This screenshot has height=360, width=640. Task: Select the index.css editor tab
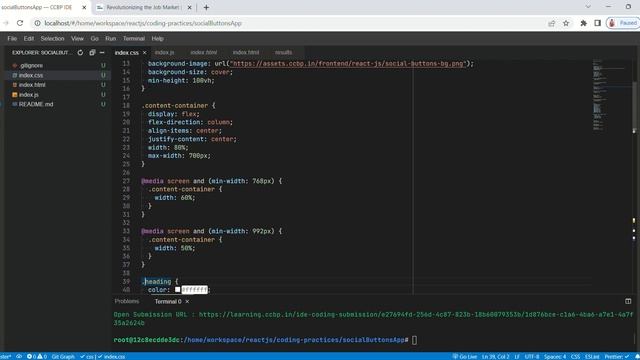coord(127,53)
